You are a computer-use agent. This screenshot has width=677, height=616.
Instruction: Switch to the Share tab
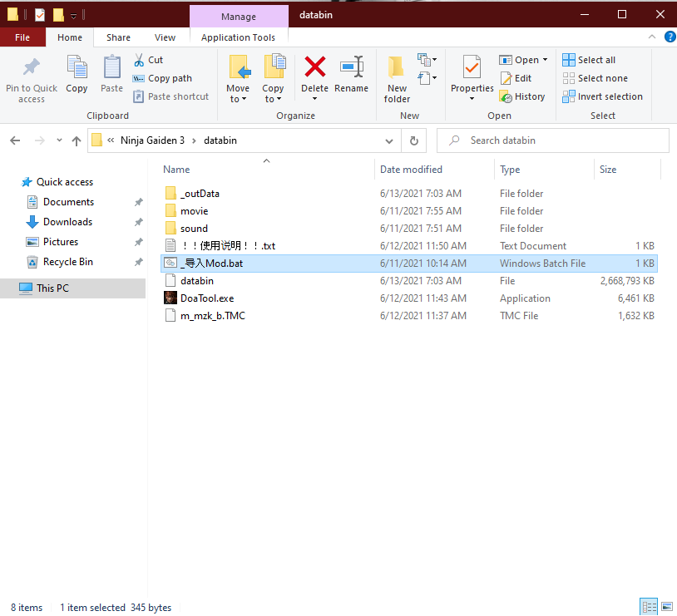[118, 37]
